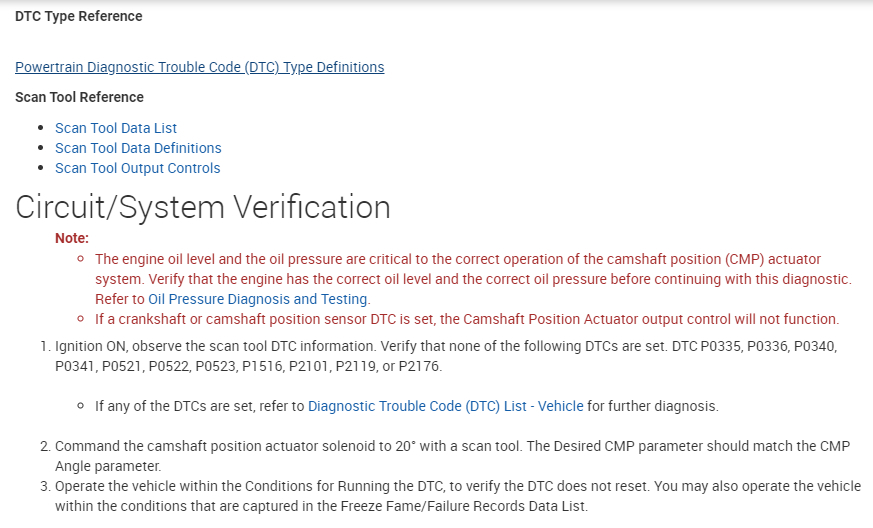The image size is (873, 528).
Task: Click text 'If any of the DTCs are set'
Action: coord(200,406)
